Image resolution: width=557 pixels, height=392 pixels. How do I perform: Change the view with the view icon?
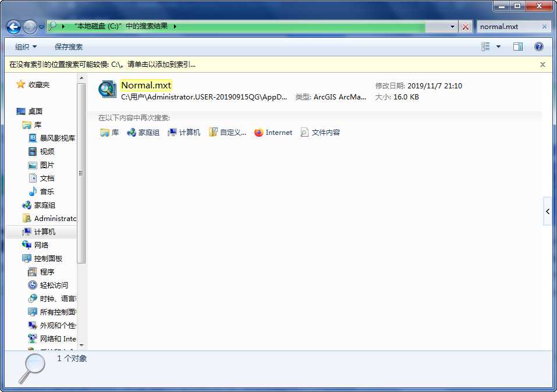[485, 47]
